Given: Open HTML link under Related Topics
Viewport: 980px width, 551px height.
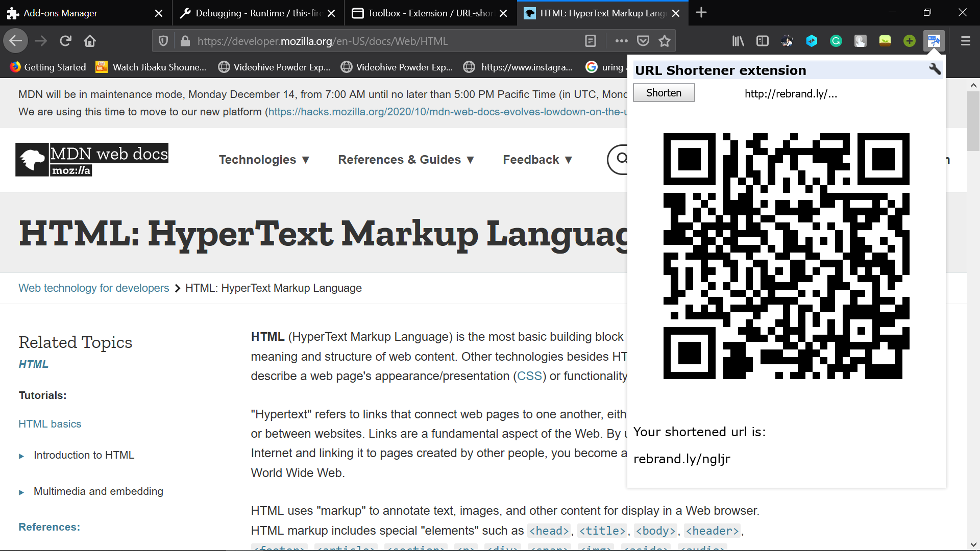Looking at the screenshot, I should pyautogui.click(x=34, y=364).
